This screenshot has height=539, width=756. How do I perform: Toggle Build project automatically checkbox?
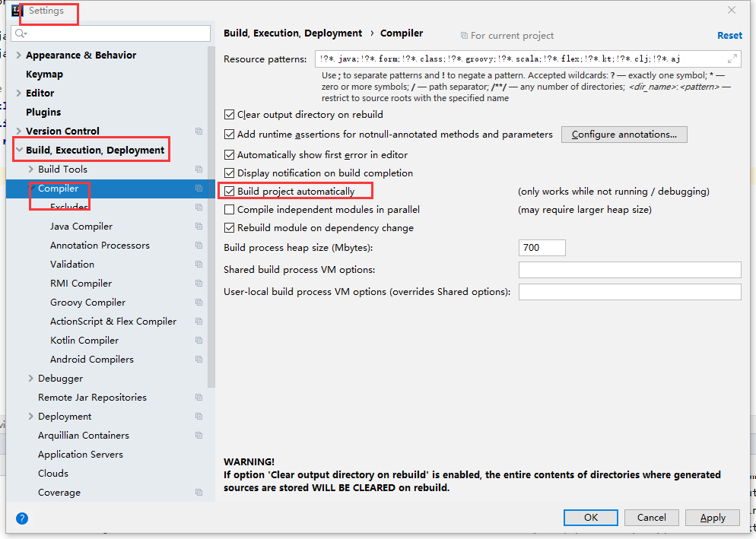click(230, 192)
